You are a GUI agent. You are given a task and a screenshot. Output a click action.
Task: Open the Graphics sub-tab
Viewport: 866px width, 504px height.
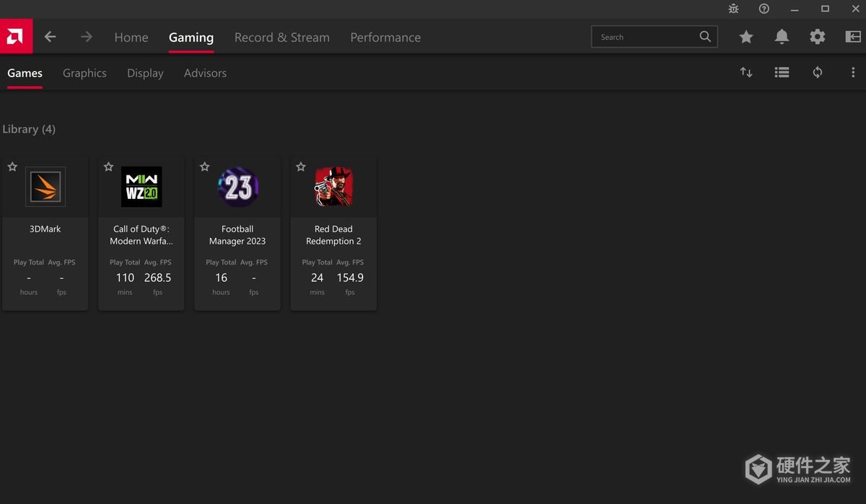(84, 73)
